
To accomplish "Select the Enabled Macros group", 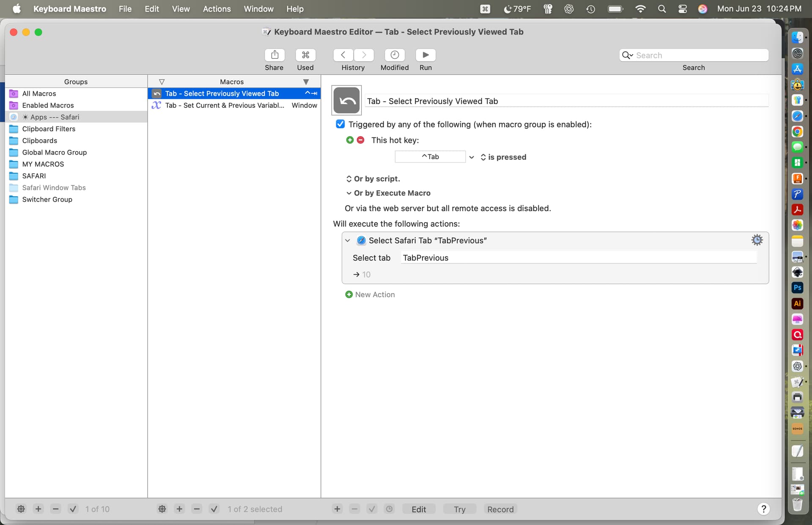I will 76,105.
